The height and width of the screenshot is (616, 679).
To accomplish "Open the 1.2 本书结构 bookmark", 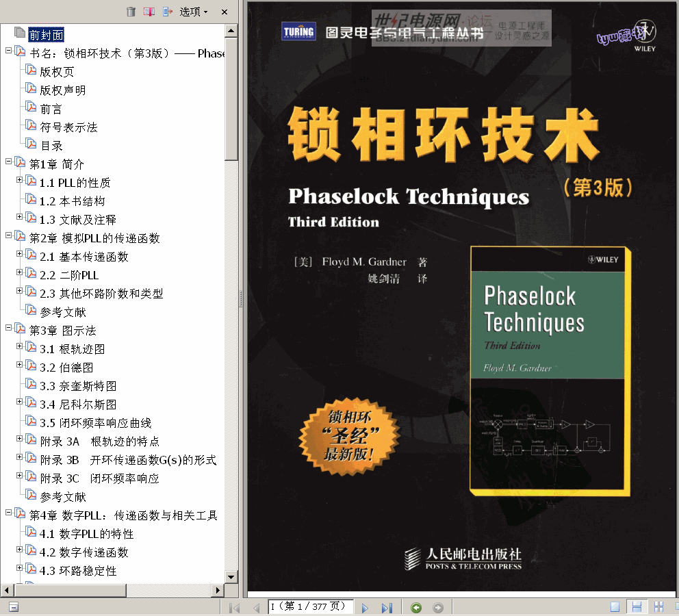I will pos(72,201).
